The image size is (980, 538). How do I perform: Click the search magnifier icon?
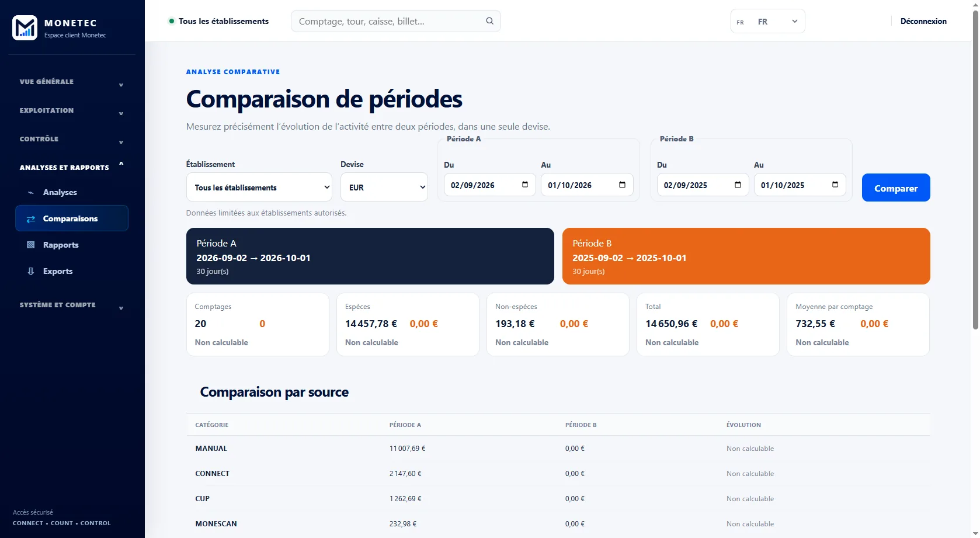pos(489,21)
